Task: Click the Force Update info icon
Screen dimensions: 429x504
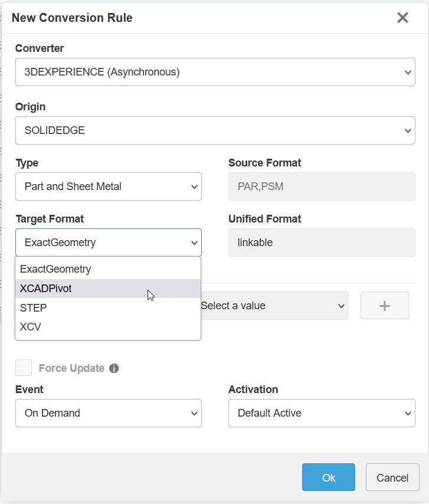Action: coord(114,368)
